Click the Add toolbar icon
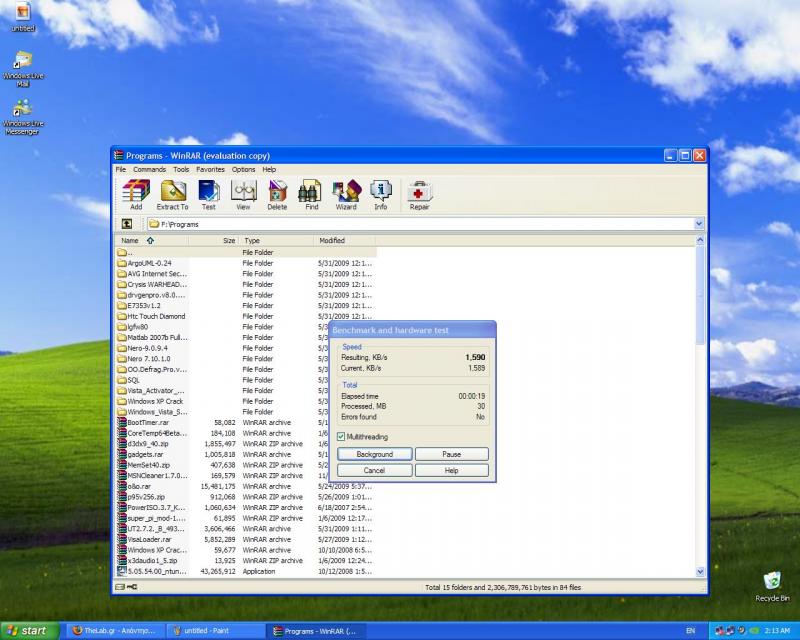Screen dimensions: 800x640 (x=136, y=195)
